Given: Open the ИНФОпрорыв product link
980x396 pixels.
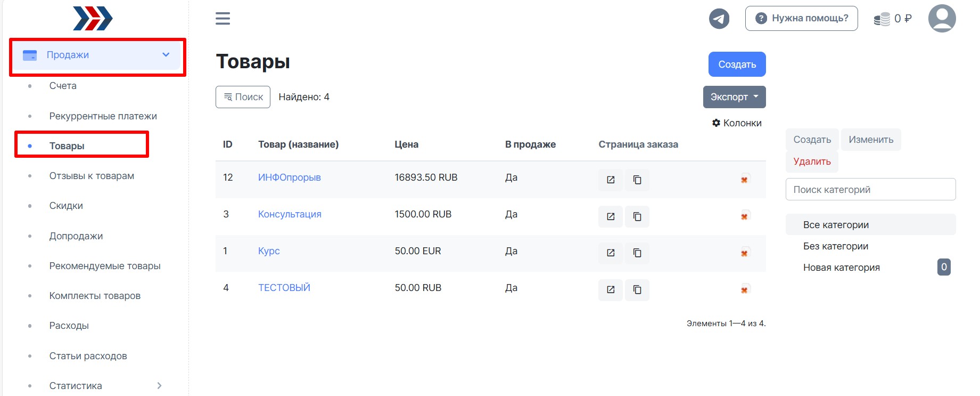Looking at the screenshot, I should tap(289, 177).
